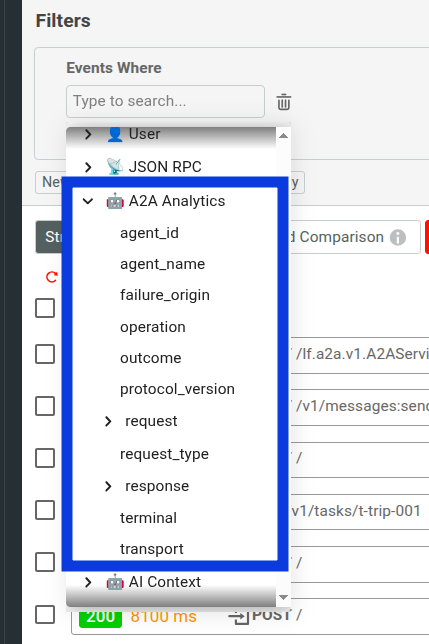Click the Comparison button

point(356,237)
